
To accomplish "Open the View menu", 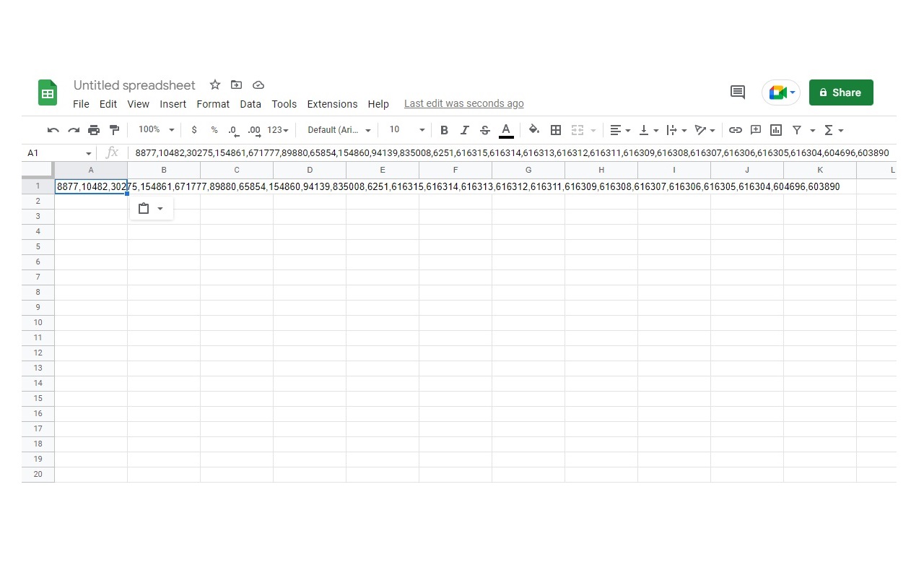I will (139, 104).
